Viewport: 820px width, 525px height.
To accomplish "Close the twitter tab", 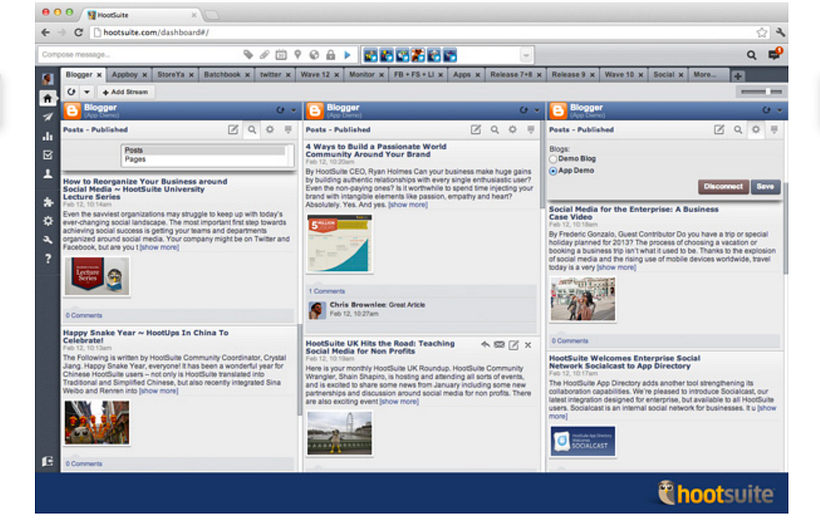I will click(288, 75).
